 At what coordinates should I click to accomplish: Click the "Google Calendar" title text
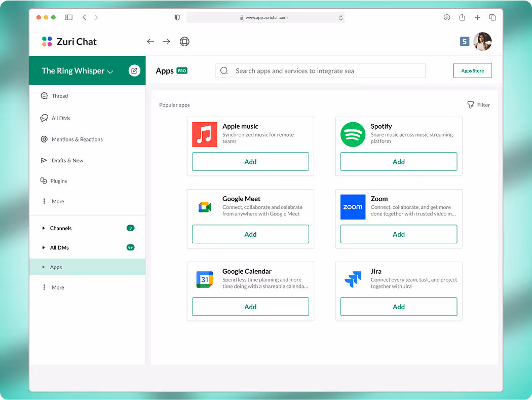(x=247, y=271)
